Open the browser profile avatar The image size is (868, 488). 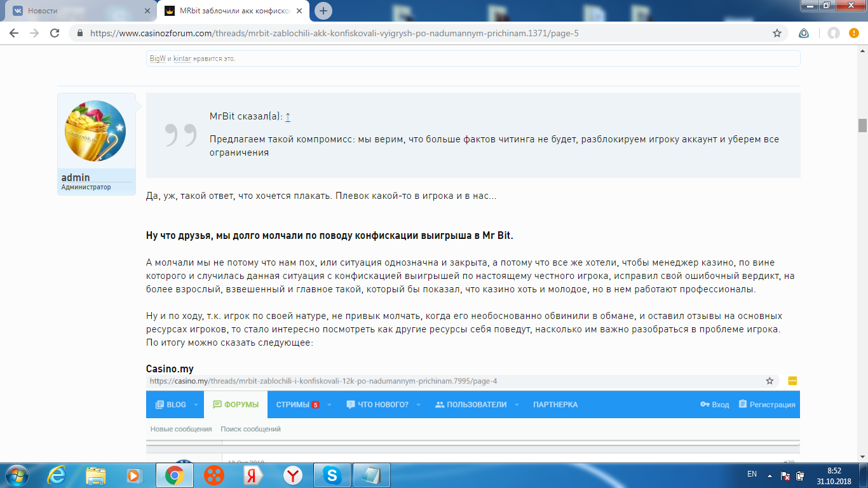[834, 33]
